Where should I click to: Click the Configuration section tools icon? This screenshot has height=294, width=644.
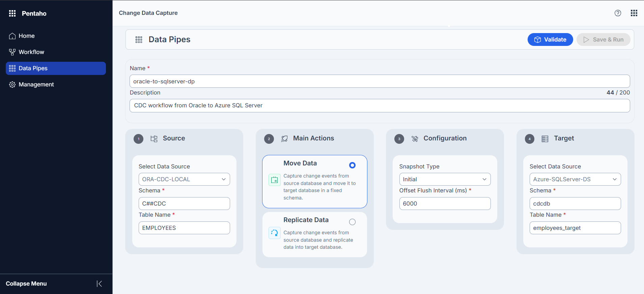pos(415,139)
